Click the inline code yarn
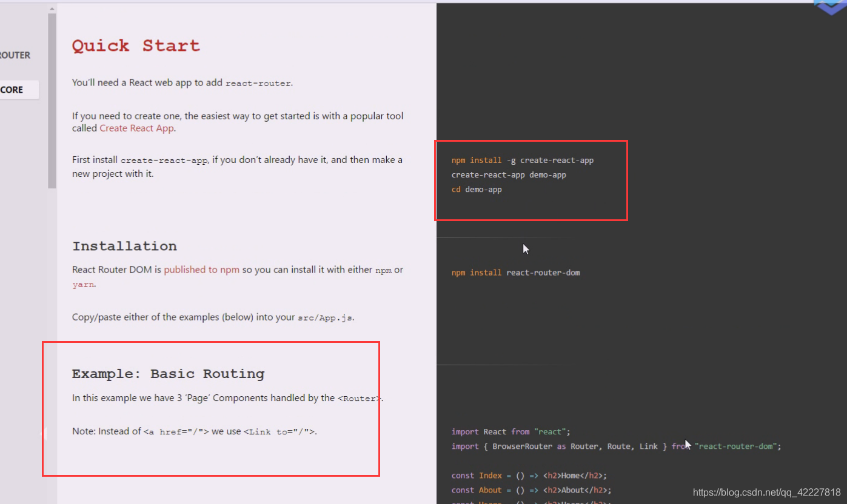 coord(82,284)
